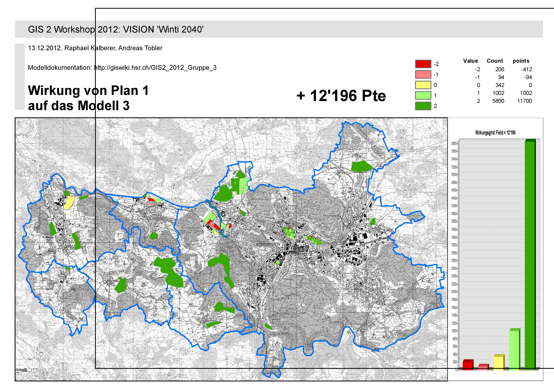Viewport: 554px width, 392px height.
Task: Click the light red -1 legend swatch
Action: [x=423, y=74]
